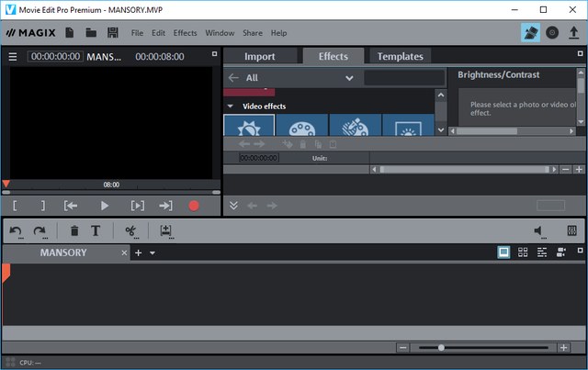The image size is (588, 370).
Task: Click the scissors Cut tool
Action: 130,231
